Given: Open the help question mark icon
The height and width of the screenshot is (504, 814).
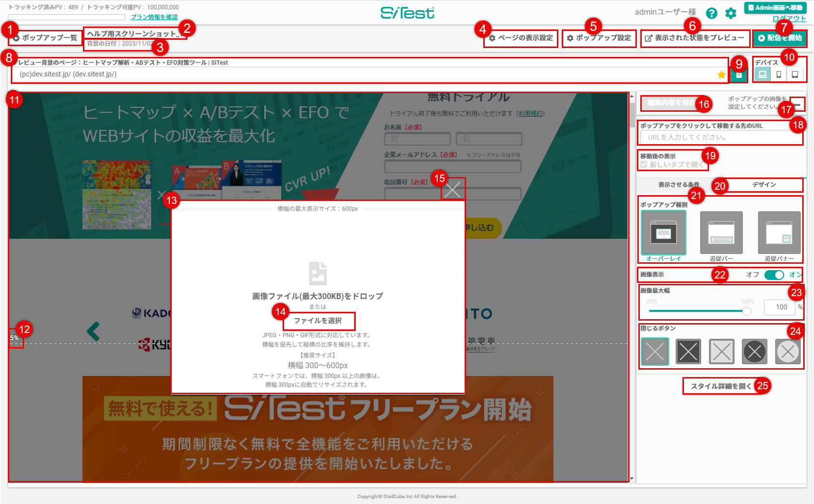Looking at the screenshot, I should point(711,13).
